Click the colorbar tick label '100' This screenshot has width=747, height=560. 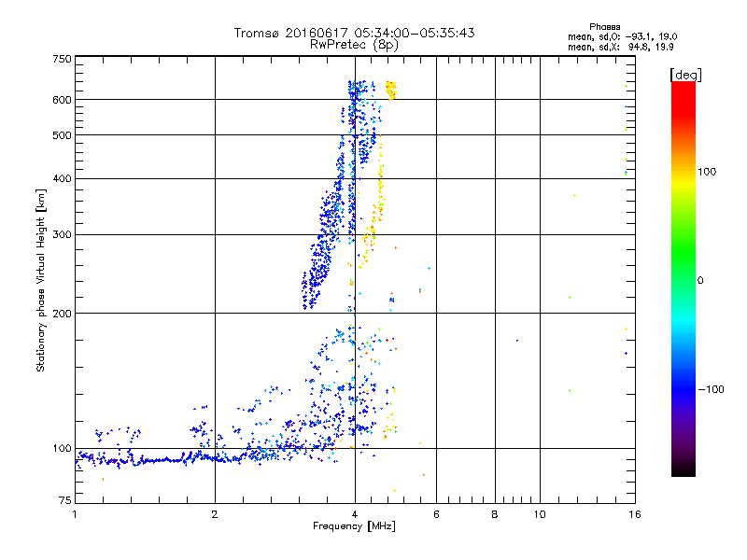[707, 172]
